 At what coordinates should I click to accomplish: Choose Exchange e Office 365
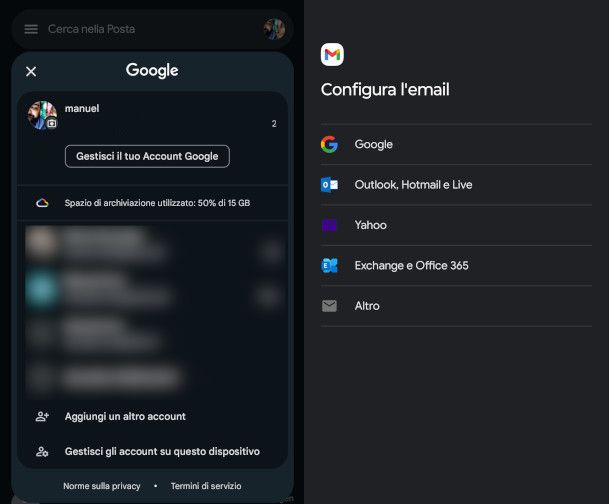pos(456,266)
